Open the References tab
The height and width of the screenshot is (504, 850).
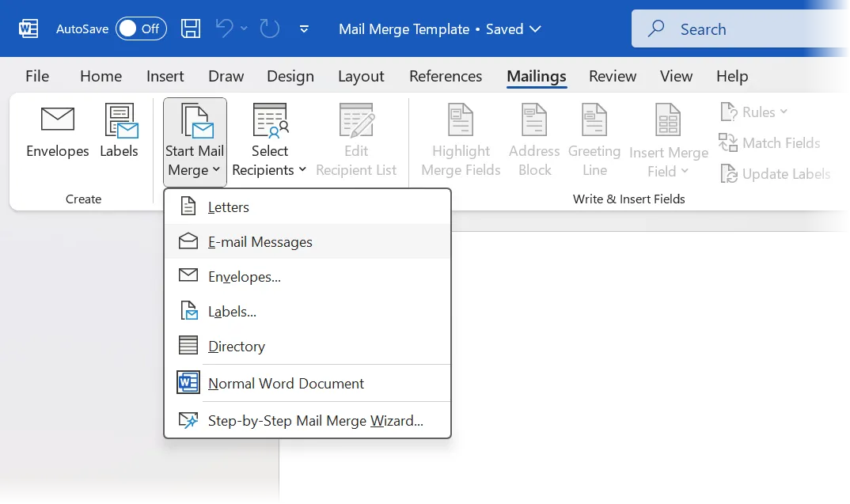coord(446,76)
